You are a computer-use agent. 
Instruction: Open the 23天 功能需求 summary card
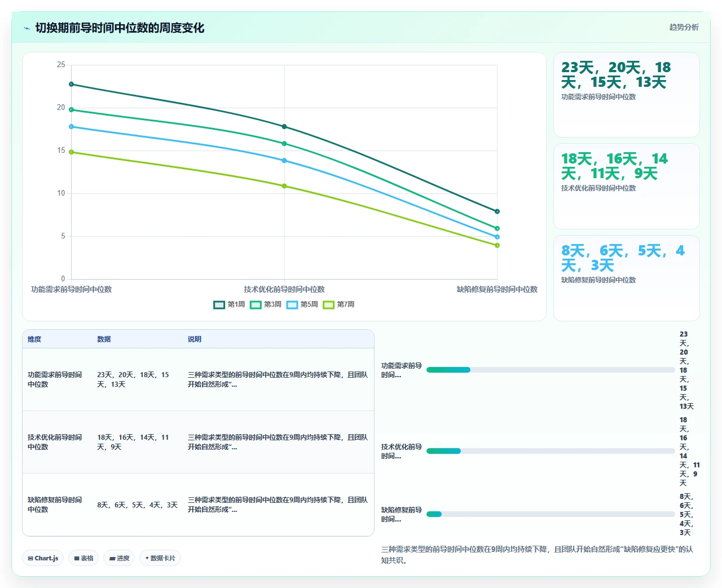pos(627,95)
